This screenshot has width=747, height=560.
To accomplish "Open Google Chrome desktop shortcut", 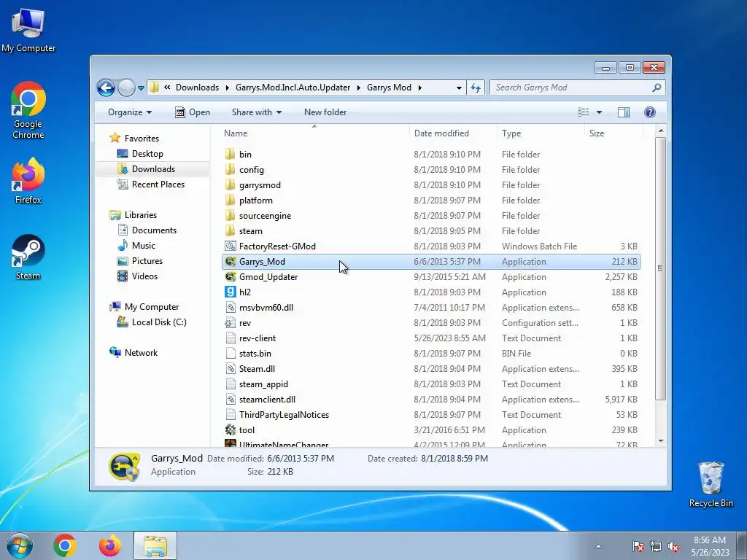I will pyautogui.click(x=28, y=111).
